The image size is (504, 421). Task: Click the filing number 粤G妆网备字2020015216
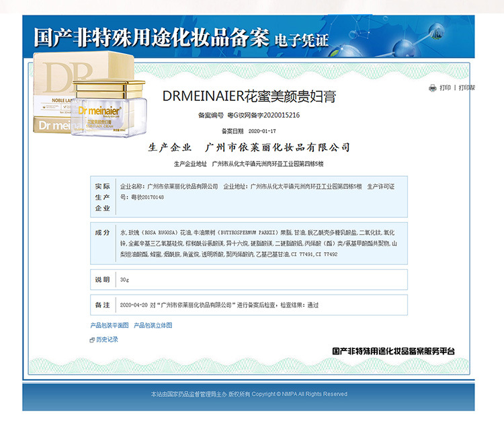pyautogui.click(x=263, y=115)
